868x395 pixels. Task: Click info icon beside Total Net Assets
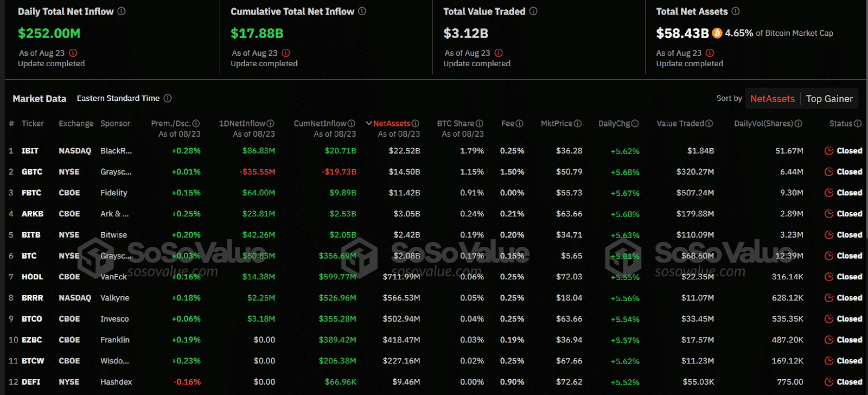coord(736,11)
